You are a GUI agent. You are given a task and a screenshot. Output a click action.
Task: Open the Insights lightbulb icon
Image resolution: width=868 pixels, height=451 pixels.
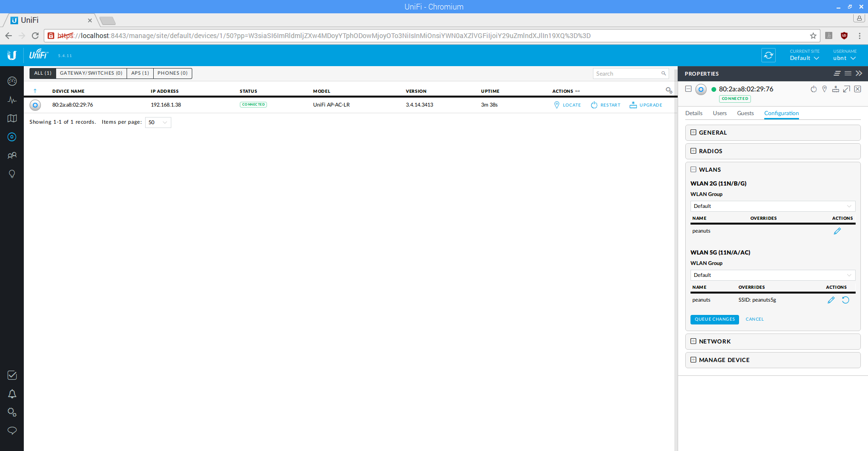click(x=12, y=174)
